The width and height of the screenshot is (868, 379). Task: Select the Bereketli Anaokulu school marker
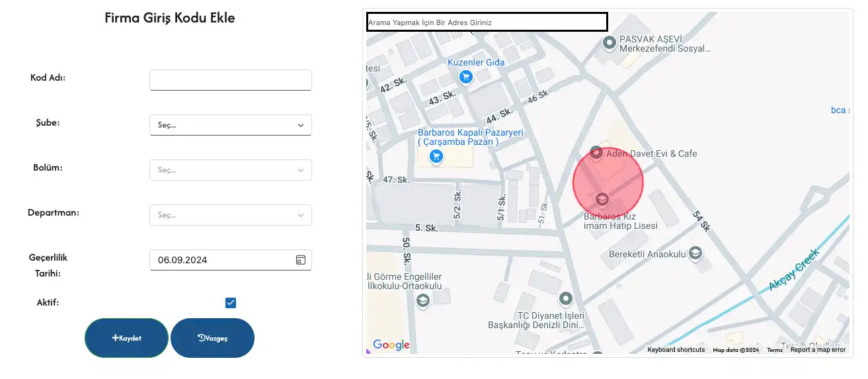[x=694, y=253]
